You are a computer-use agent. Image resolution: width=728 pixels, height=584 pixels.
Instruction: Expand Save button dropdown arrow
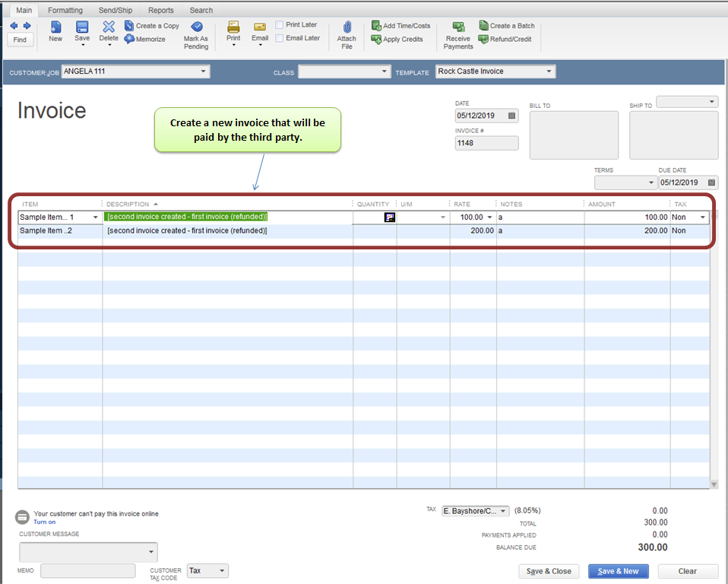click(x=83, y=45)
